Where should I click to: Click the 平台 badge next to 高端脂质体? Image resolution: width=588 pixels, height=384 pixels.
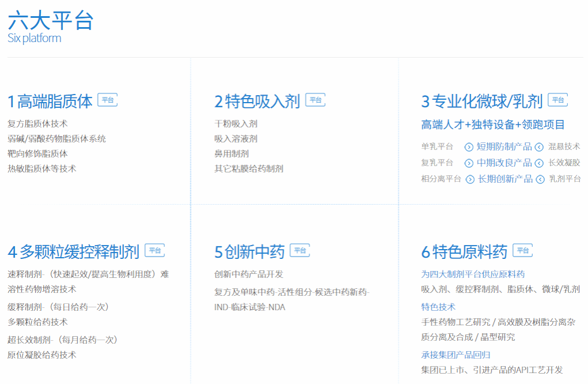click(107, 100)
